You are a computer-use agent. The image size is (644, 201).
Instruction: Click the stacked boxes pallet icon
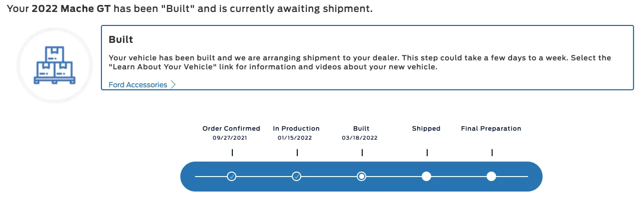[x=55, y=65]
